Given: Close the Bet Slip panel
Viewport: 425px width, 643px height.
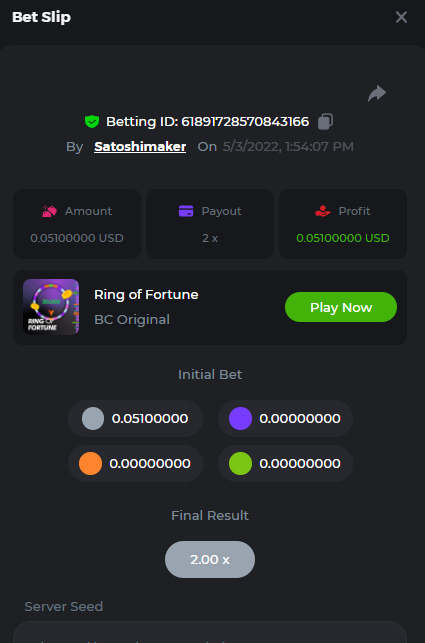Looking at the screenshot, I should pyautogui.click(x=401, y=17).
